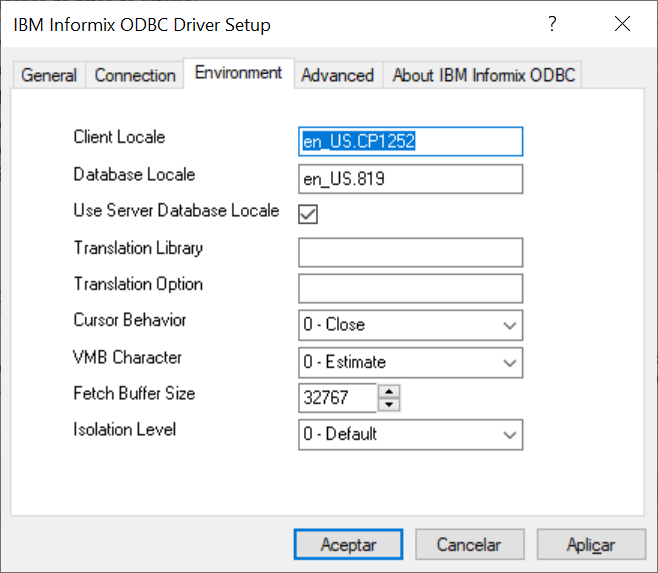Click the Database Locale label

134,175
